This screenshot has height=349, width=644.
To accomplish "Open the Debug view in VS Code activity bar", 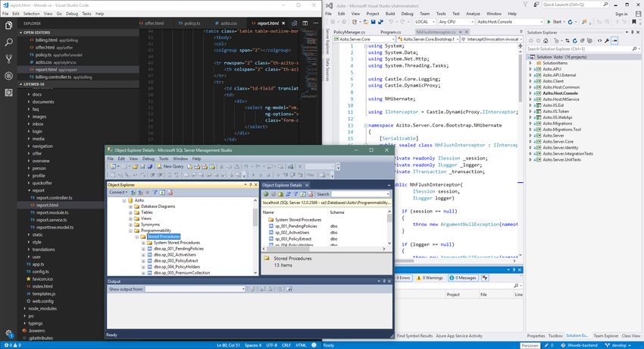I will (8, 76).
